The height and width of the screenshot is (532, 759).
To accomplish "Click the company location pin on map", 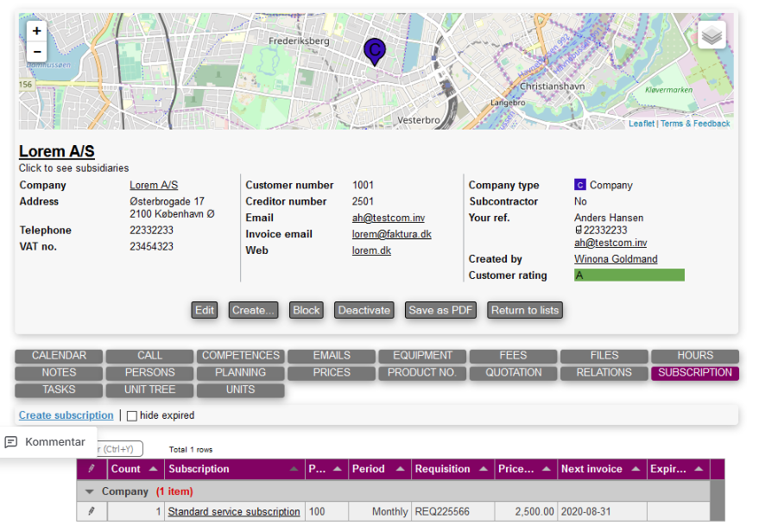I will 374,51.
